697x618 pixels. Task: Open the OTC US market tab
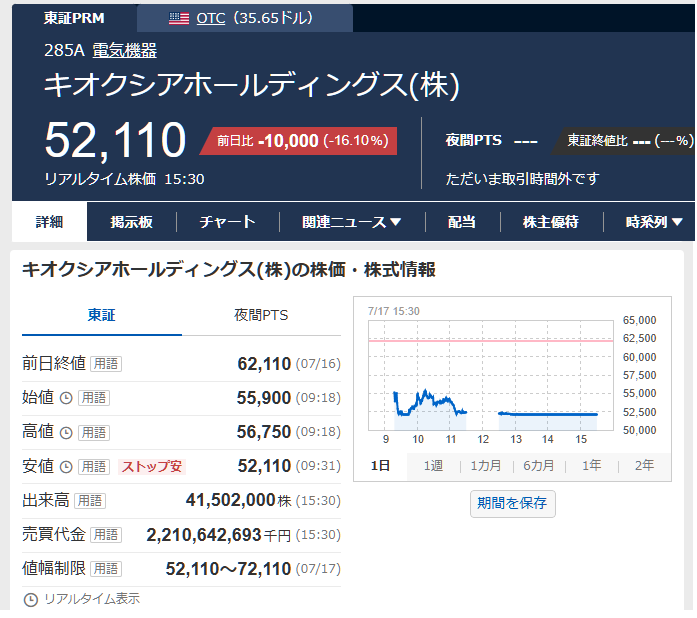click(x=245, y=18)
